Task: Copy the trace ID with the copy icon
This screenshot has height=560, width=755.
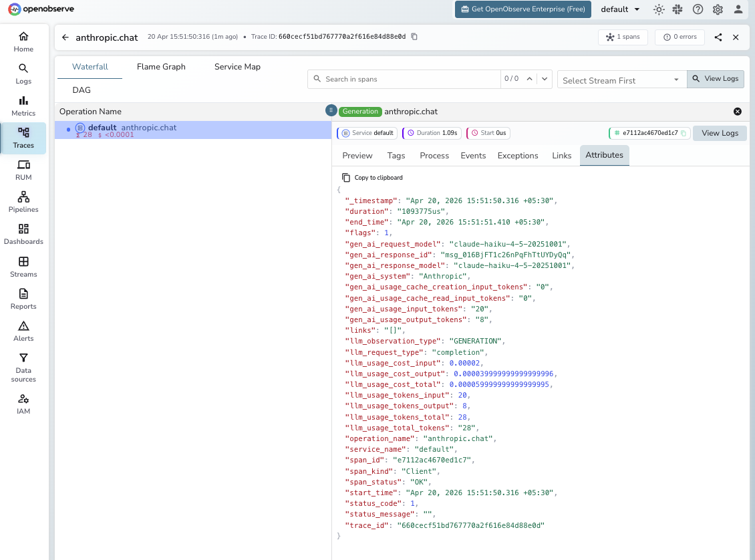Action: pos(414,37)
